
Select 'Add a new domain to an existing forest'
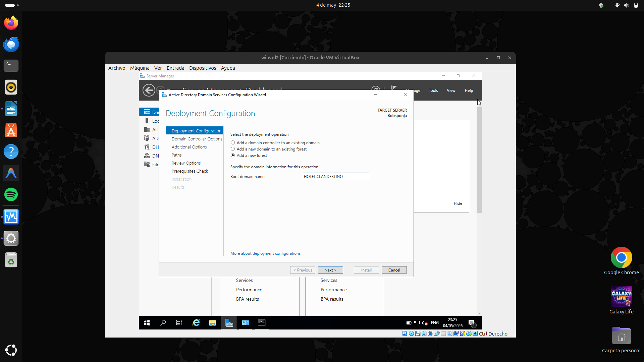coord(269,149)
